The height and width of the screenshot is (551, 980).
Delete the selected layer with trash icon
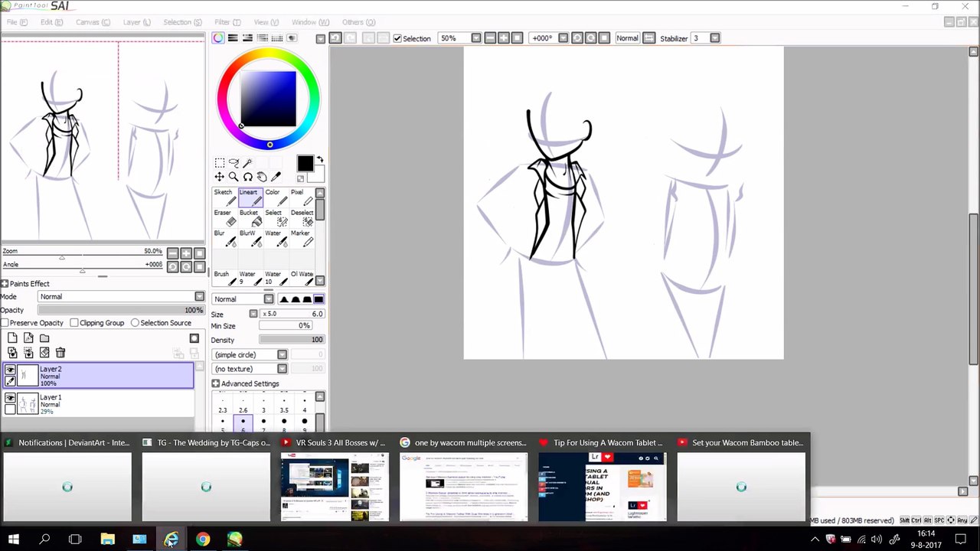click(60, 353)
